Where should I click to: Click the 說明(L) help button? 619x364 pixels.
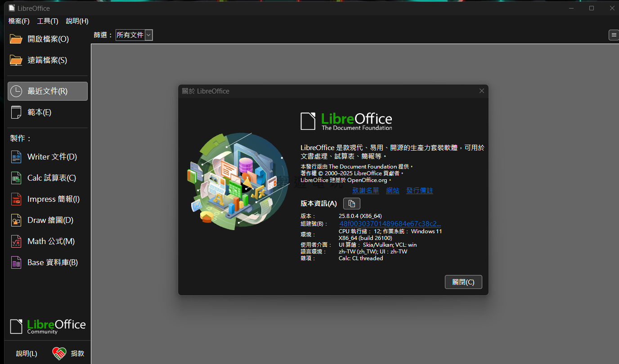tap(27, 354)
